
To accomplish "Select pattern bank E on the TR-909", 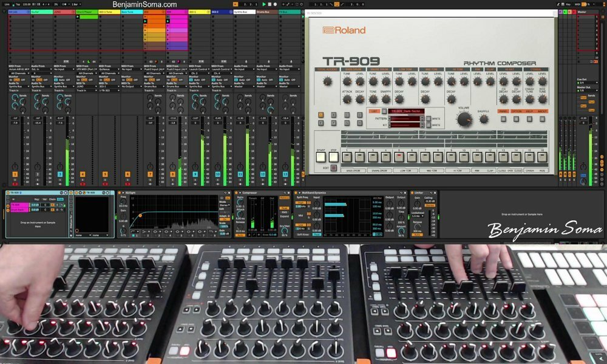I will pos(320,123).
